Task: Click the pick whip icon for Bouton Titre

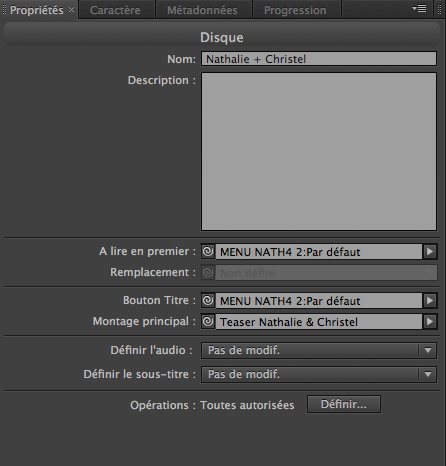Action: coord(208,300)
